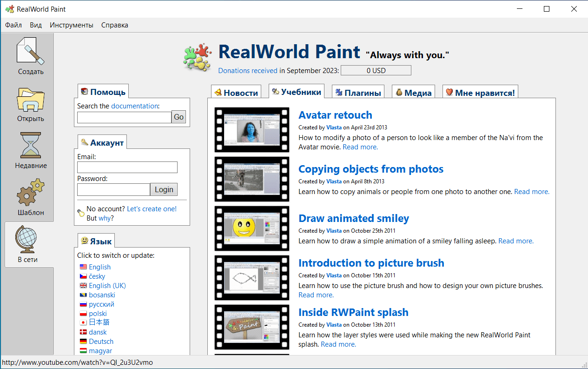Click the German flag next to Deutsch
The height and width of the screenshot is (369, 588).
83,342
